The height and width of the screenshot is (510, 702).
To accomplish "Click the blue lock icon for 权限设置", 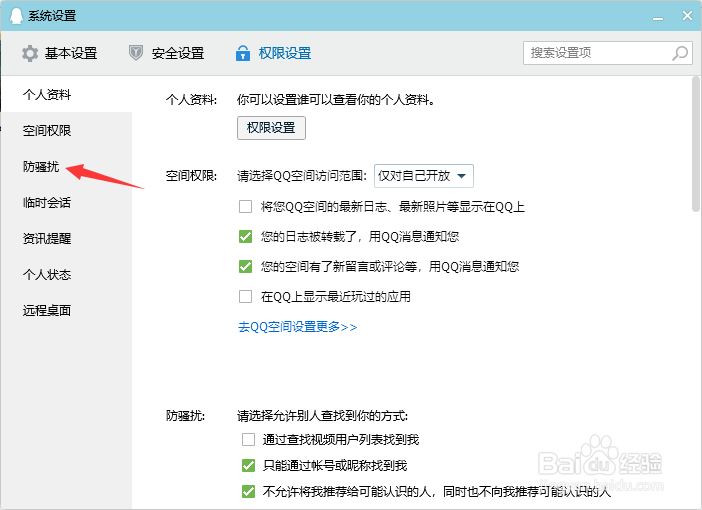I will pyautogui.click(x=243, y=53).
